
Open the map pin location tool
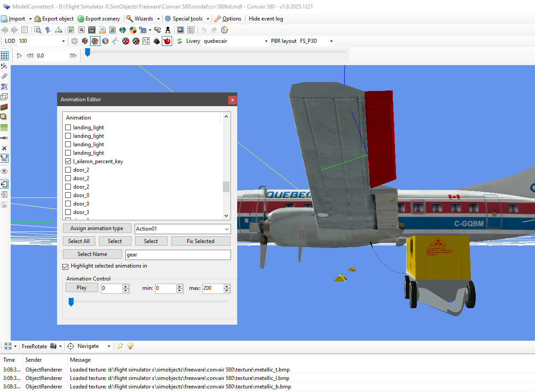coord(48,30)
